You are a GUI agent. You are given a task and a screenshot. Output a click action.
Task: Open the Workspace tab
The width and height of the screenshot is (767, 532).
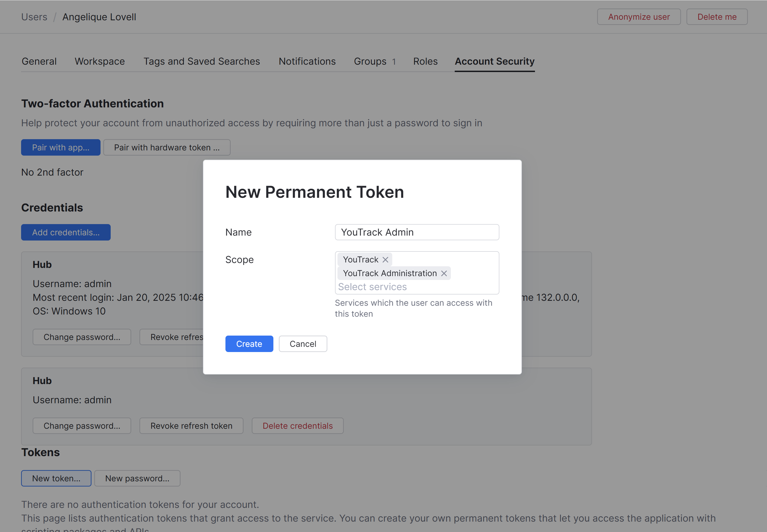[x=100, y=61]
